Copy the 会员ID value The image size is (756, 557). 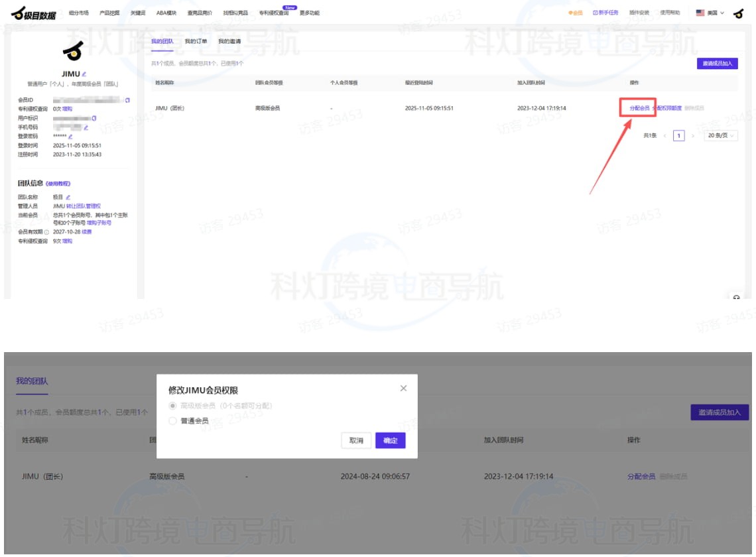127,99
